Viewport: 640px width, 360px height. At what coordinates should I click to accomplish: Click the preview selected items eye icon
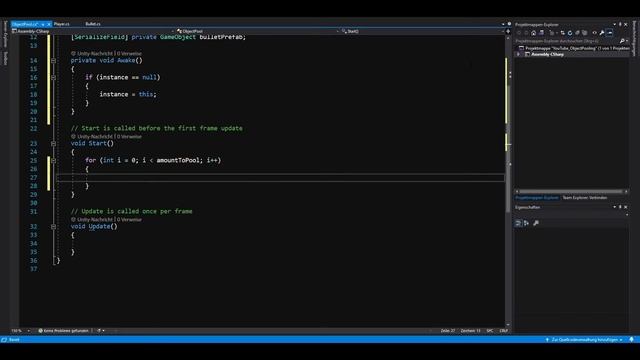tap(594, 33)
